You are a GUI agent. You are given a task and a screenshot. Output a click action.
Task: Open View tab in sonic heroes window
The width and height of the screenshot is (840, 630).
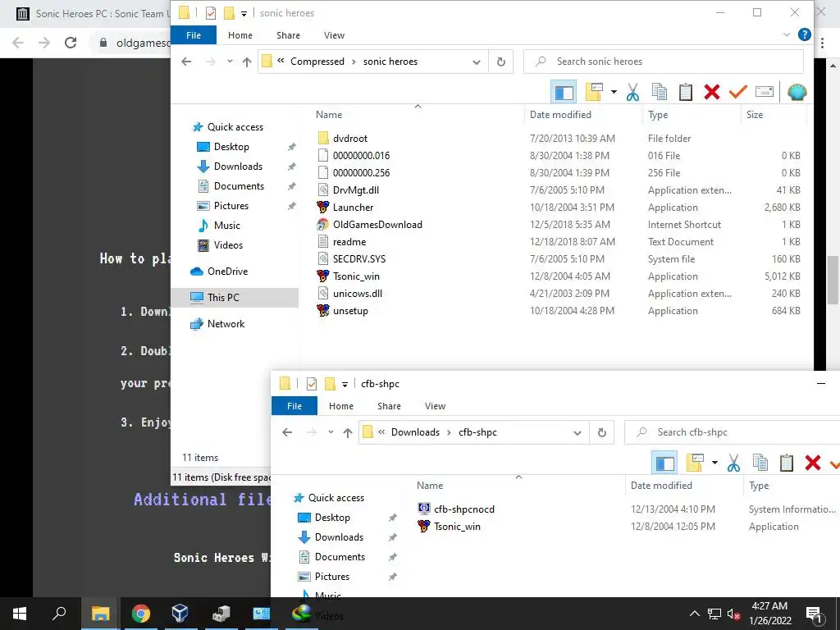click(335, 35)
